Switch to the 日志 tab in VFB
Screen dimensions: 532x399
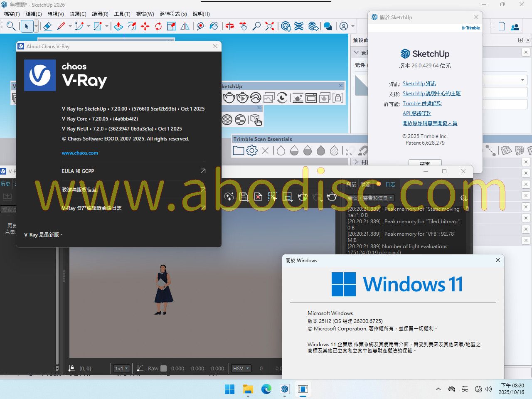(x=390, y=184)
